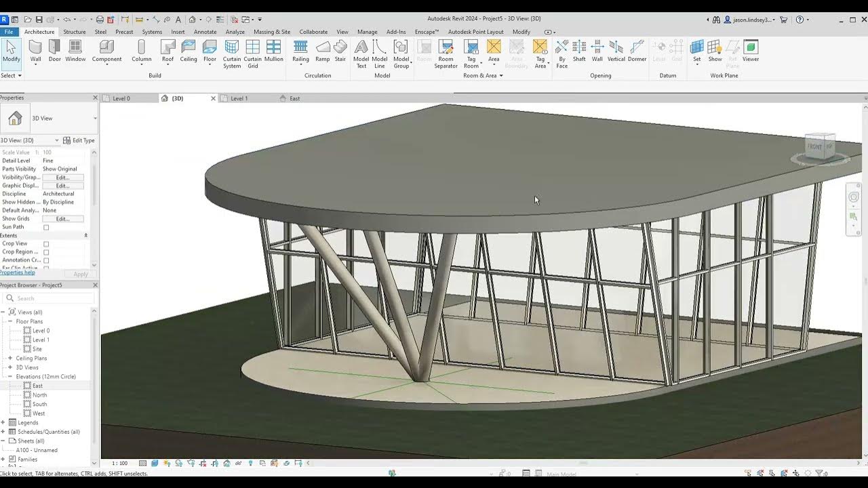Open the Select panel dropdown
The width and height of the screenshot is (868, 488).
[x=12, y=75]
